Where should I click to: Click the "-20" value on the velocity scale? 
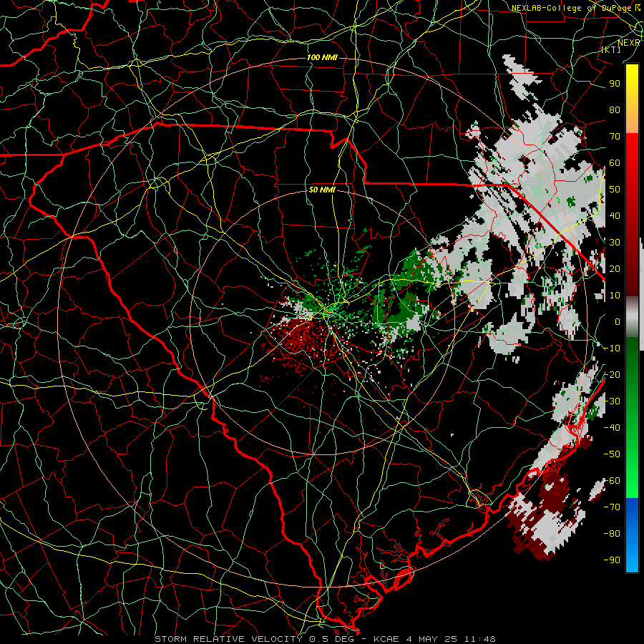[x=612, y=374]
